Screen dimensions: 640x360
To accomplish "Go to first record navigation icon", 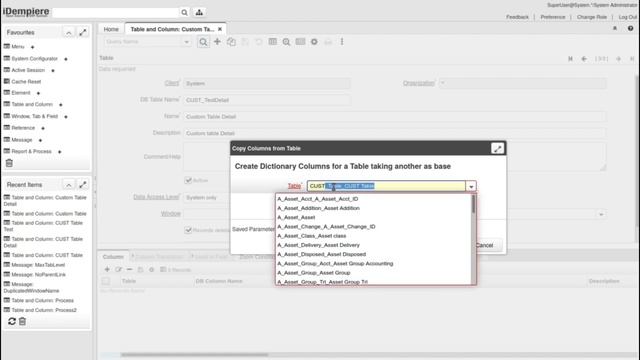I will 570,59.
